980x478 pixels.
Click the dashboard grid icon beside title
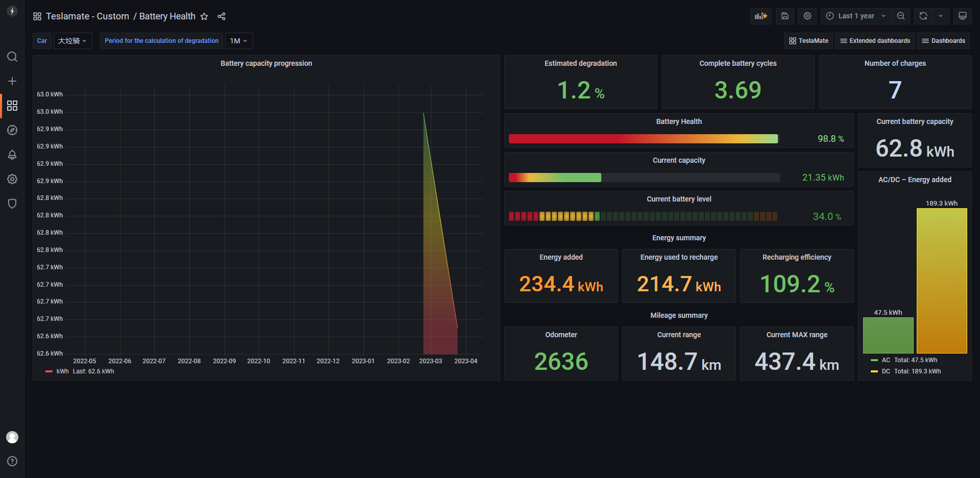point(37,16)
